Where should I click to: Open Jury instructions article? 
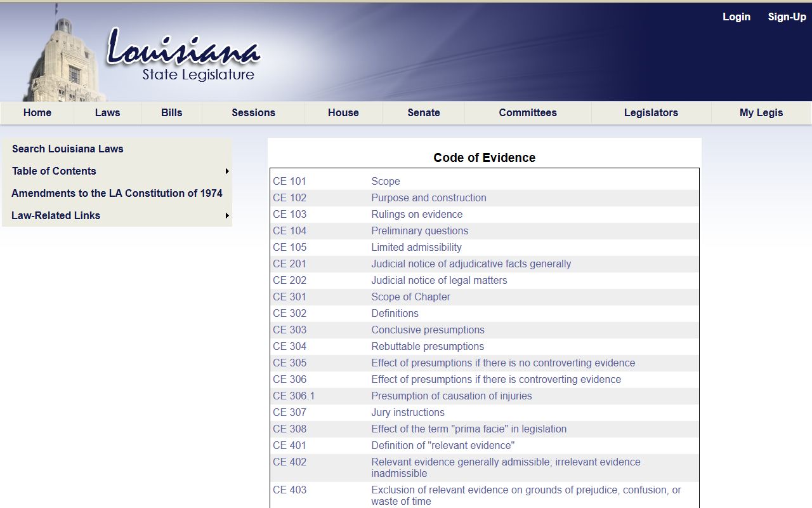[x=408, y=413]
